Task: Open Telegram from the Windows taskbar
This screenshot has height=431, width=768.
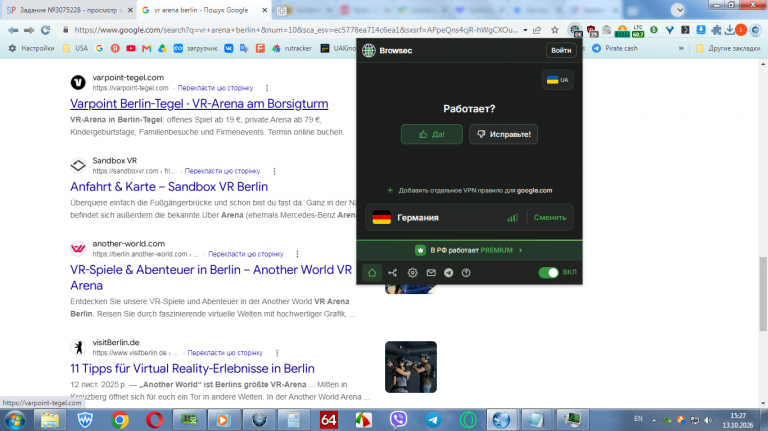Action: tap(433, 420)
